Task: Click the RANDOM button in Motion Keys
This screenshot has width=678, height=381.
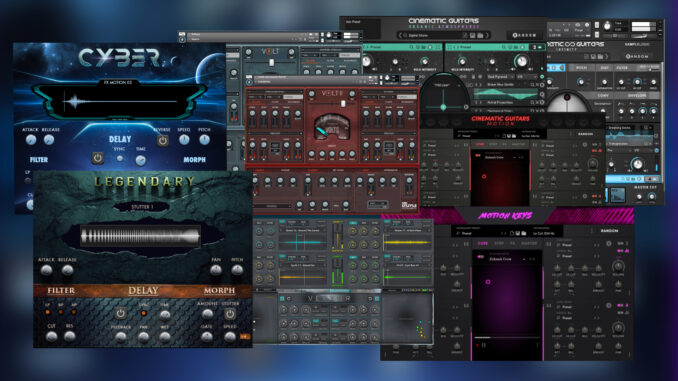Action: 609,231
